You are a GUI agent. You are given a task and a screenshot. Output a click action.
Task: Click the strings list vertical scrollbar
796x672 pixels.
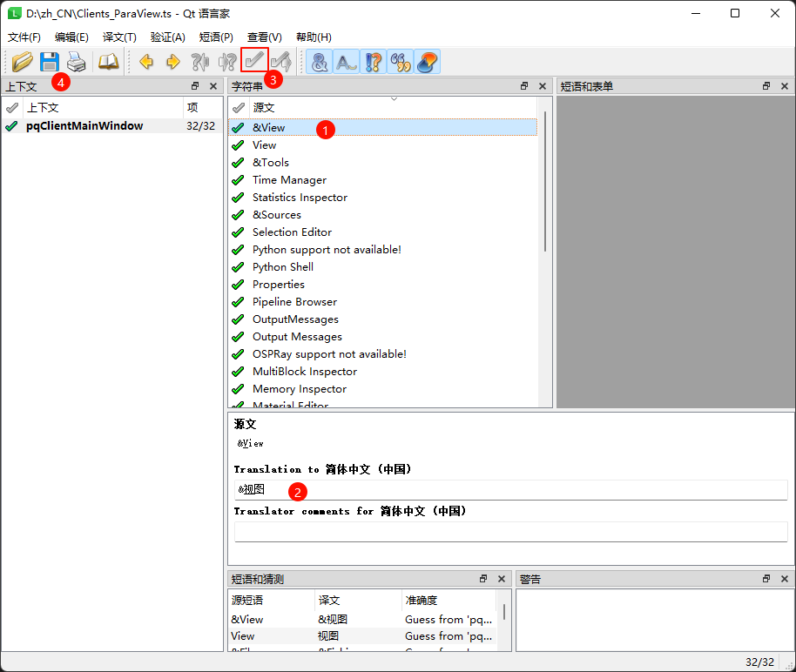pos(545,181)
